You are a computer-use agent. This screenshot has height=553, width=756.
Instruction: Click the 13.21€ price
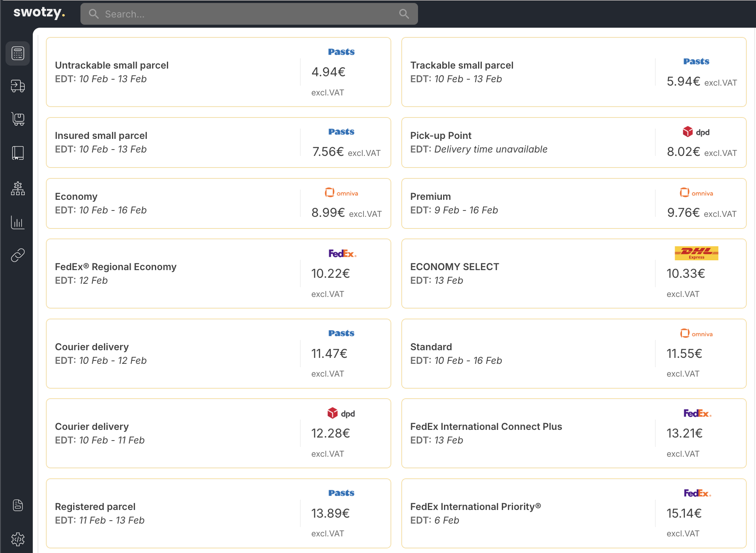click(x=684, y=433)
